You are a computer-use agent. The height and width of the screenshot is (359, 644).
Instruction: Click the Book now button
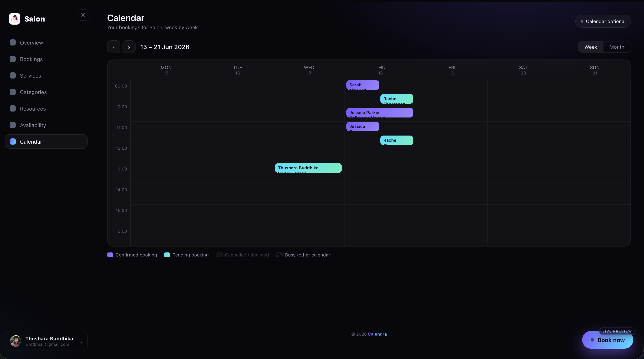tap(608, 340)
